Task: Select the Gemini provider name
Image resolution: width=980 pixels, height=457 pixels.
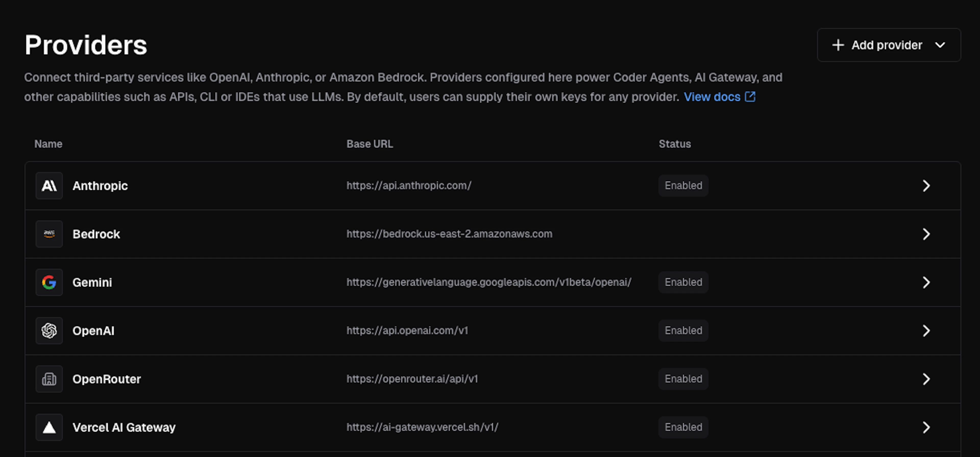Action: click(92, 282)
